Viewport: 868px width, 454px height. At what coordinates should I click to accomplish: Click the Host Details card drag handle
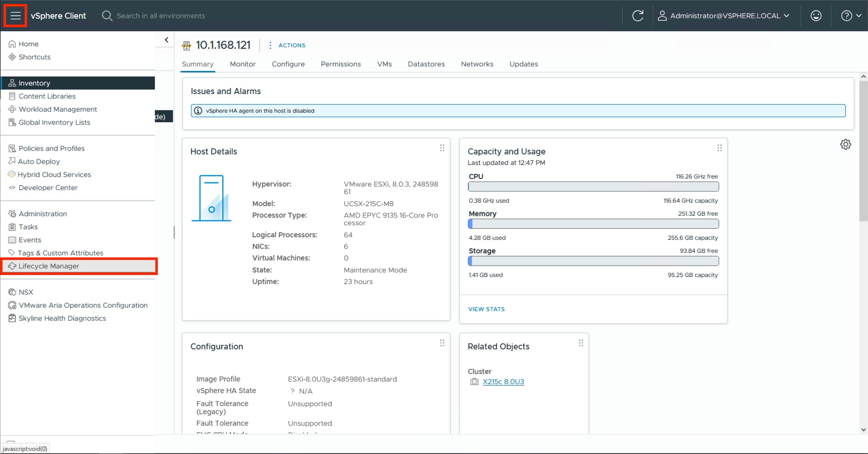(442, 148)
